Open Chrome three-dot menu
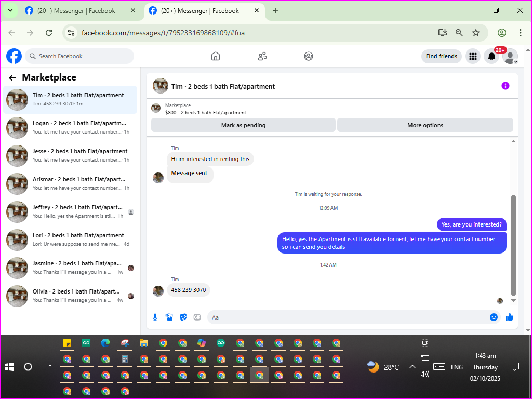The image size is (532, 399). (521, 33)
